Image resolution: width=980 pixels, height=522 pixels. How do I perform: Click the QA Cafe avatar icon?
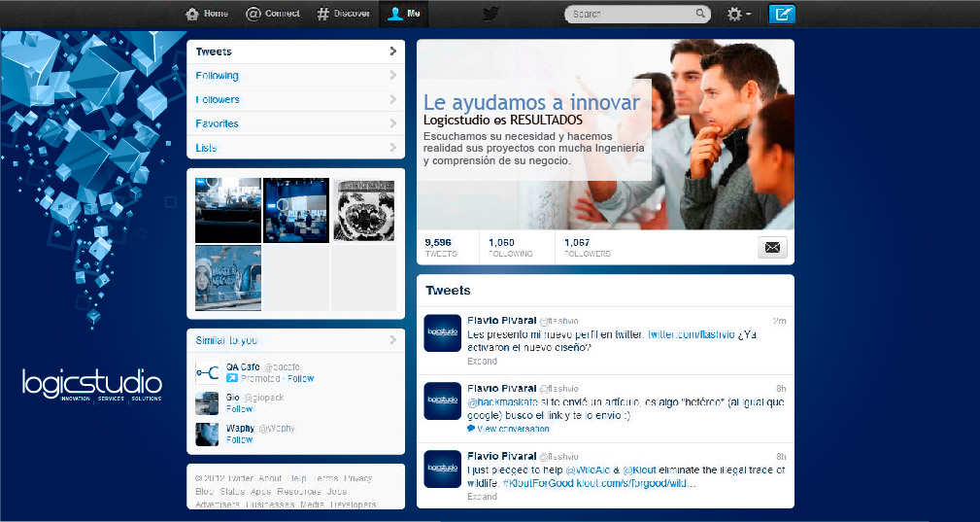[x=207, y=372]
